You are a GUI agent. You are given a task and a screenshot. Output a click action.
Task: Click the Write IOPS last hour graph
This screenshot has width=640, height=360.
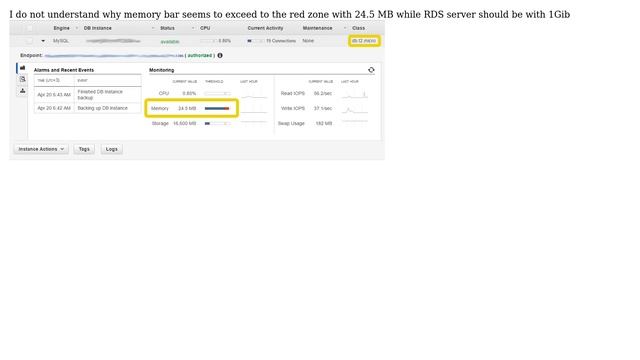click(354, 109)
